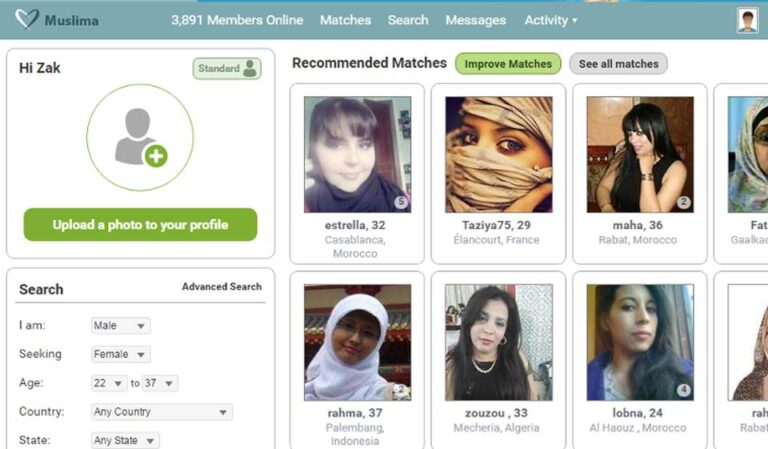Open the Advanced Search link

point(221,286)
